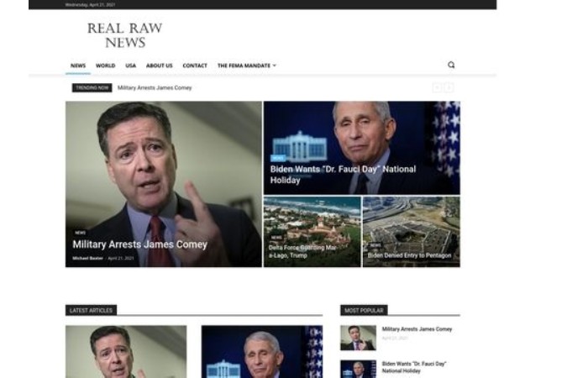Click NEWS tag on the Comey feature
The width and height of the screenshot is (588, 378).
(80, 233)
